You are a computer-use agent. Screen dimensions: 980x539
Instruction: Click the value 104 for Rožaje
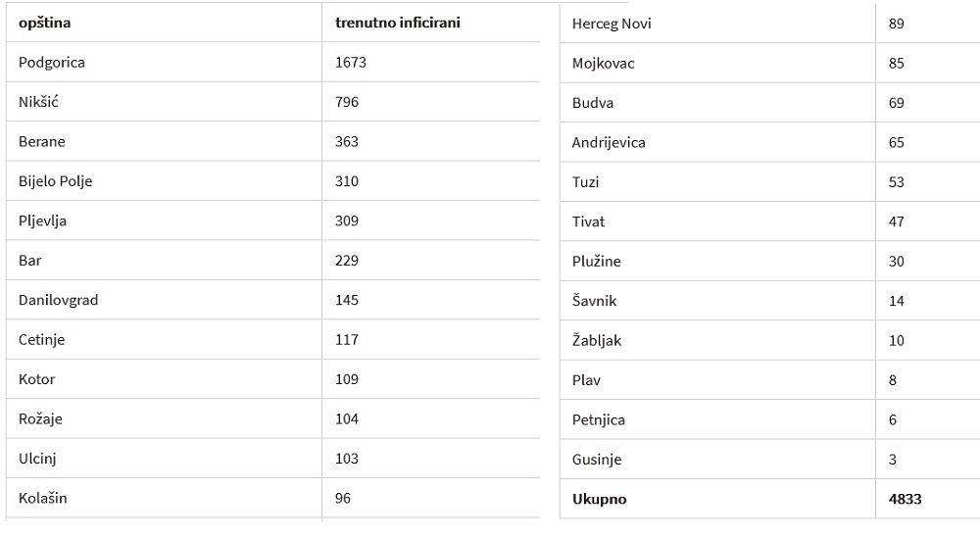[347, 418]
